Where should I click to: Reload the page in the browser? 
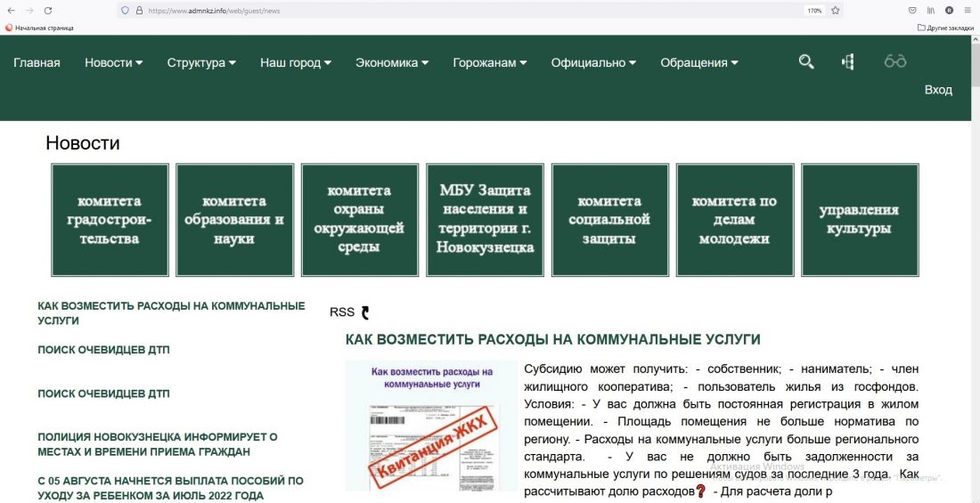click(x=47, y=11)
